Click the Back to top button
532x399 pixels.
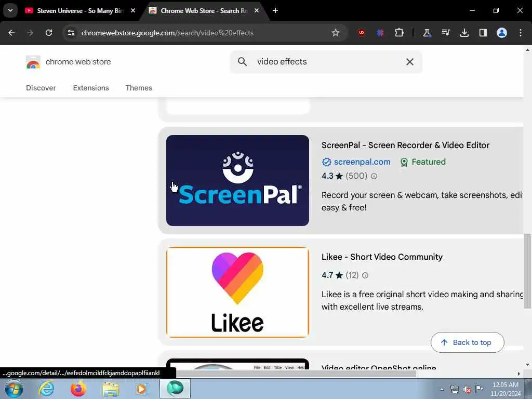coord(467,342)
